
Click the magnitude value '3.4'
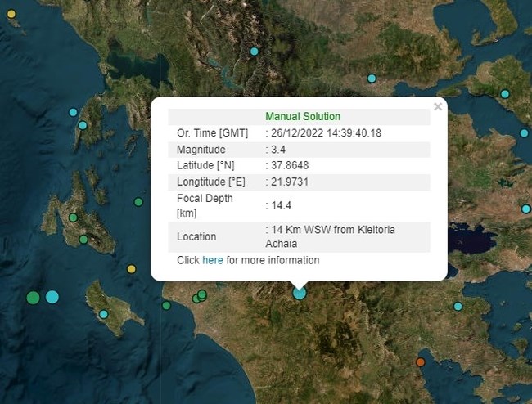coord(278,150)
